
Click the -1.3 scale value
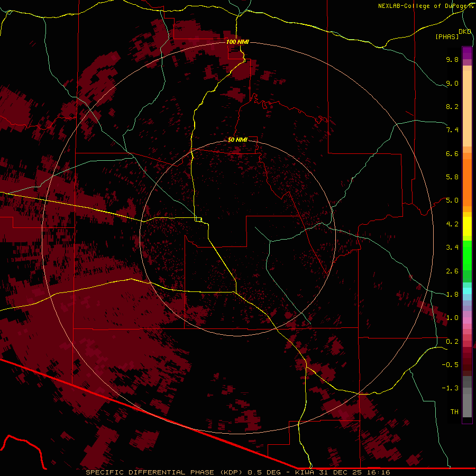click(x=450, y=388)
